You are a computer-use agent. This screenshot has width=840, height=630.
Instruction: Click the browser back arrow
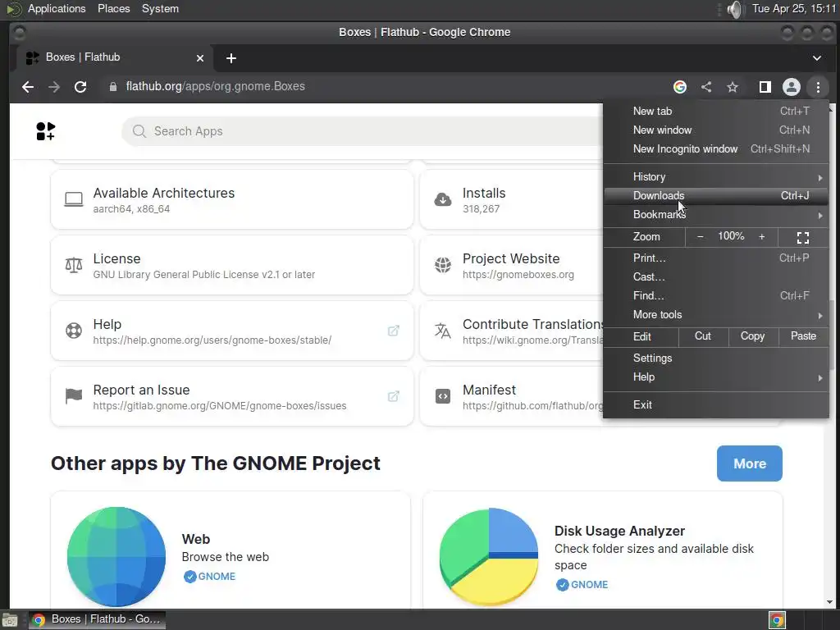click(x=28, y=87)
